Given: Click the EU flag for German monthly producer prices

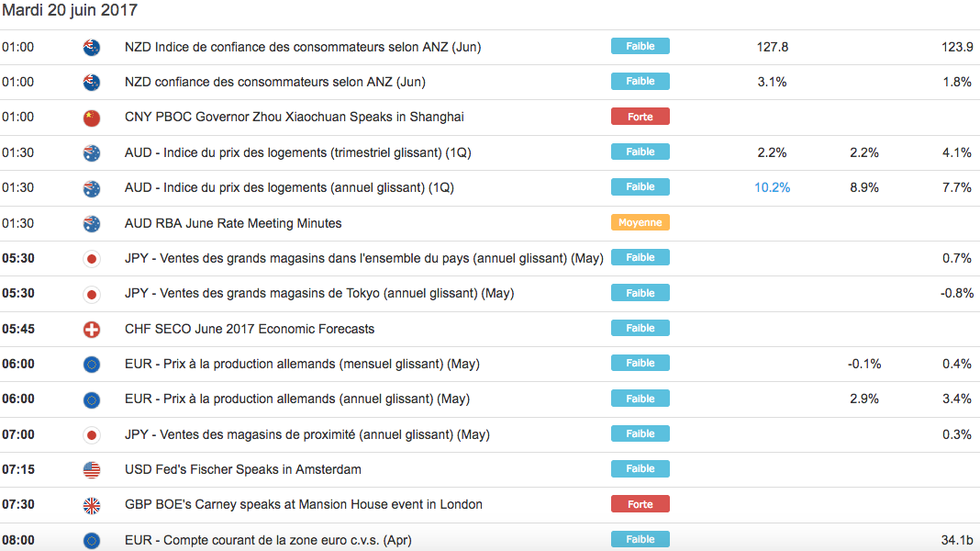Looking at the screenshot, I should click(x=91, y=365).
